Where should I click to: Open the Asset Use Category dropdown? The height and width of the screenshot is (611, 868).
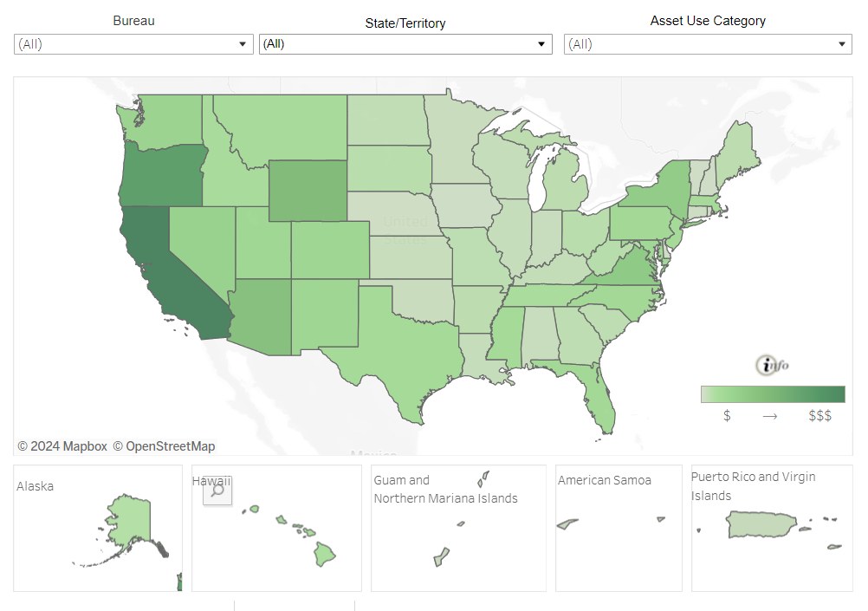pyautogui.click(x=708, y=44)
